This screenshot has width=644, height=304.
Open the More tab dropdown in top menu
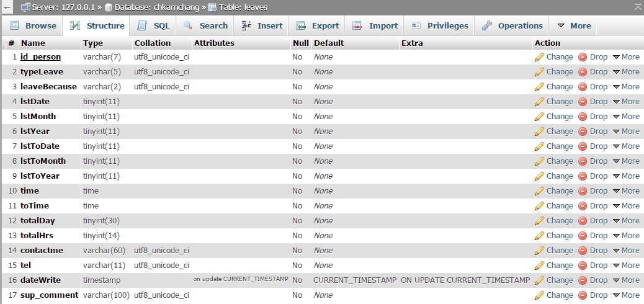coord(573,26)
